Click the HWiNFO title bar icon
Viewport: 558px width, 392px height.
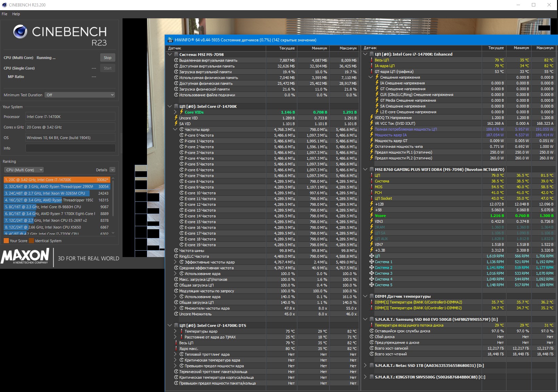pyautogui.click(x=170, y=40)
